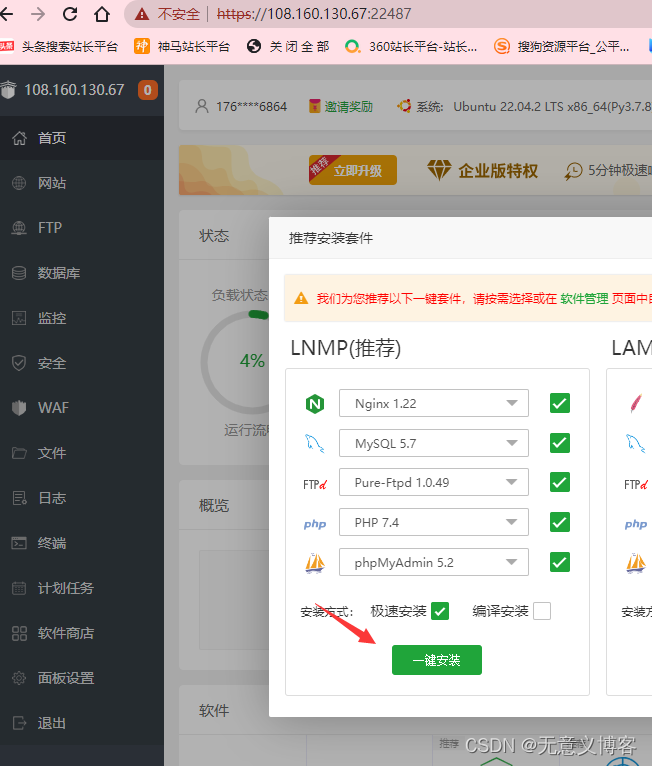Click the php icon in LNMP
652x766 pixels.
tap(315, 524)
